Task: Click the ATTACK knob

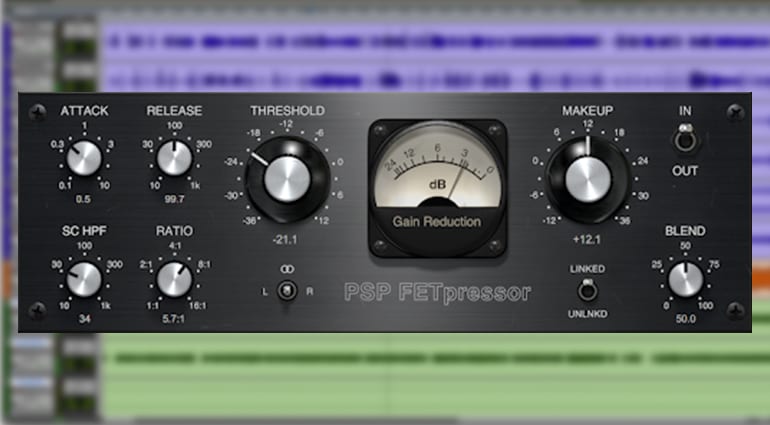Action: pos(84,158)
